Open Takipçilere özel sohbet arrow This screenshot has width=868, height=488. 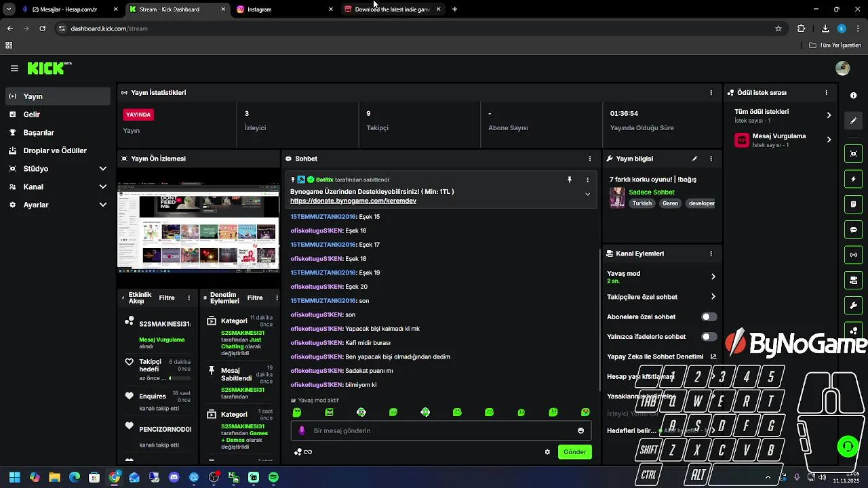(713, 297)
